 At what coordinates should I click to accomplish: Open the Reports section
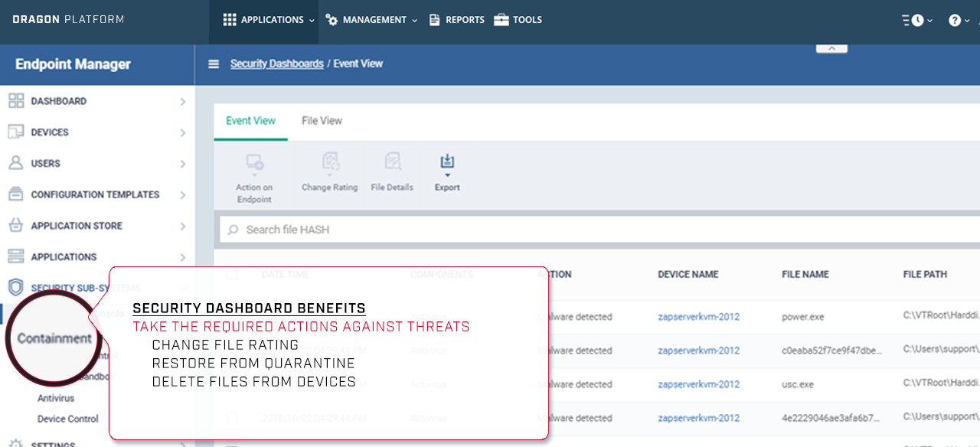[x=456, y=20]
